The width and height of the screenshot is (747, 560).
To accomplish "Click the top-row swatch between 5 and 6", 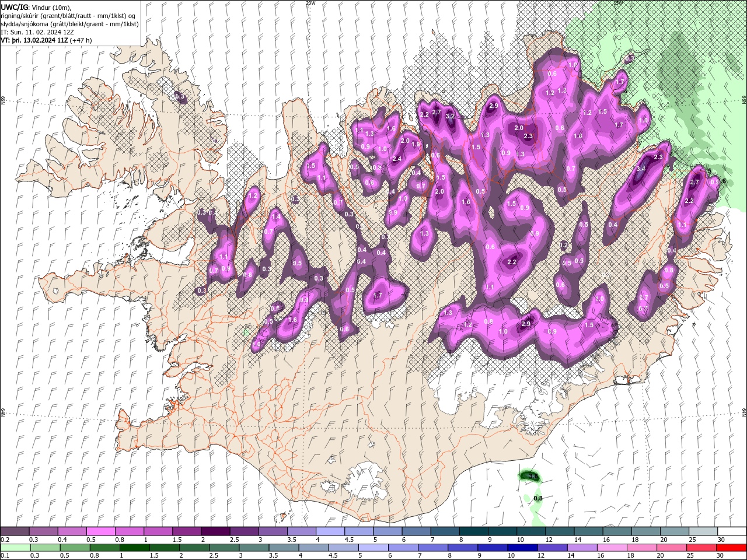I will (388, 531).
